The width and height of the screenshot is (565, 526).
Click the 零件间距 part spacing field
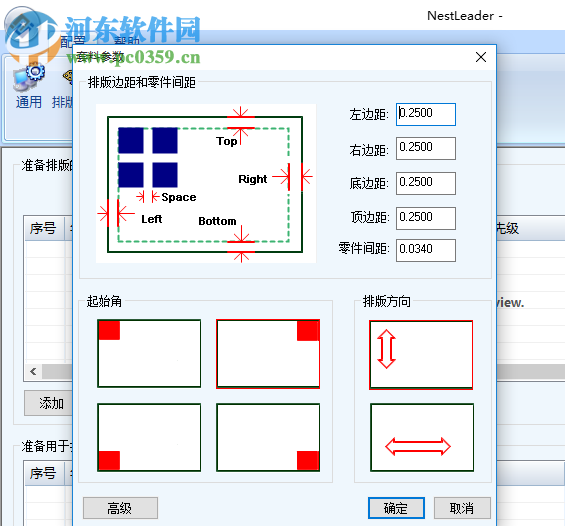point(426,250)
